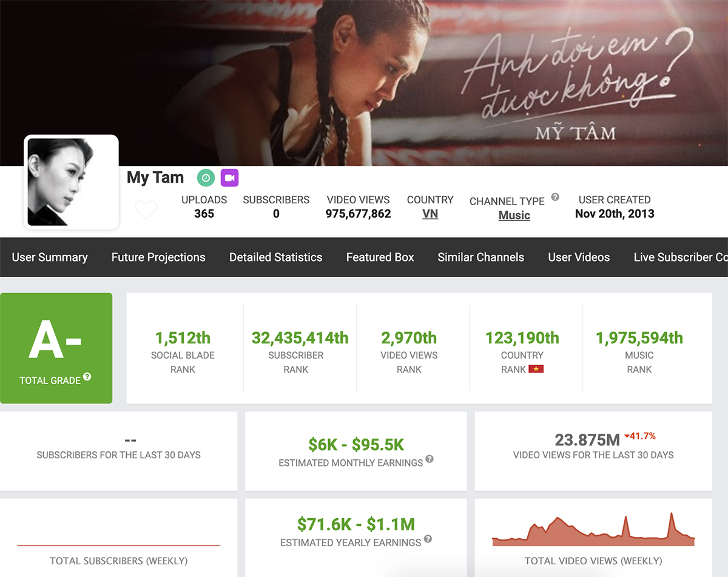Click the VN country link
The height and width of the screenshot is (577, 728).
[430, 214]
